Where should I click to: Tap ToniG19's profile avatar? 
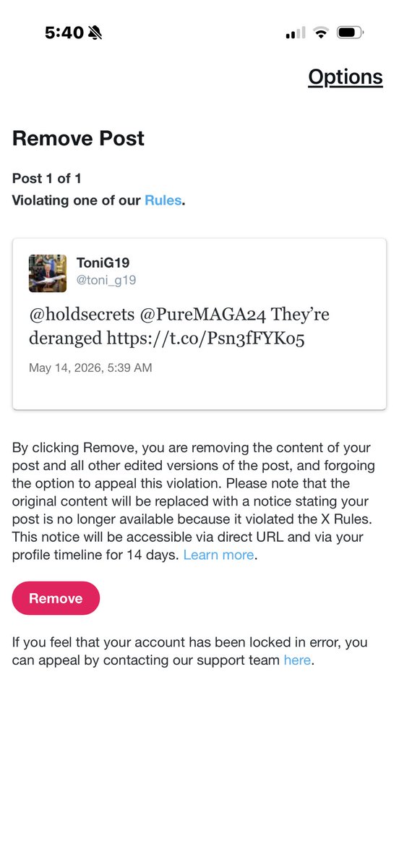pos(48,273)
